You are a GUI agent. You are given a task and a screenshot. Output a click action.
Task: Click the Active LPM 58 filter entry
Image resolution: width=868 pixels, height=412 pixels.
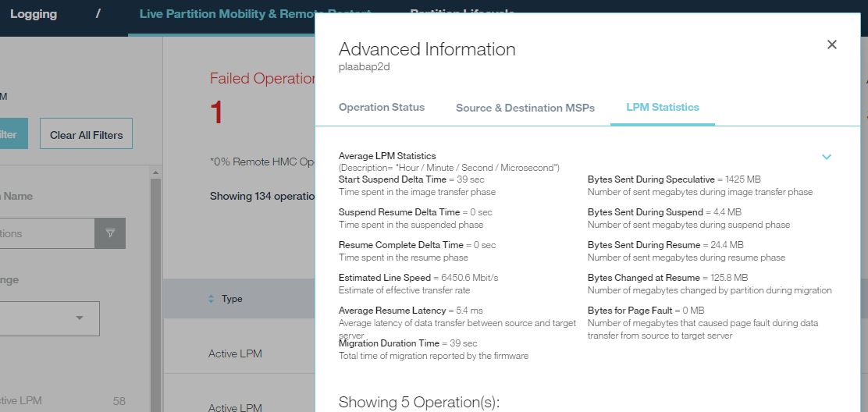(x=63, y=401)
